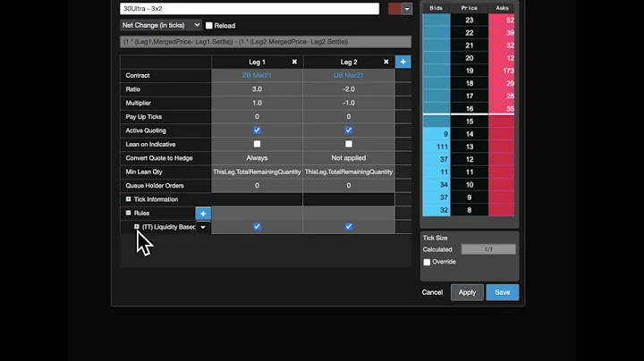Select Leg 2 Multiplier value -1.0
This screenshot has width=644, height=361.
tap(349, 103)
